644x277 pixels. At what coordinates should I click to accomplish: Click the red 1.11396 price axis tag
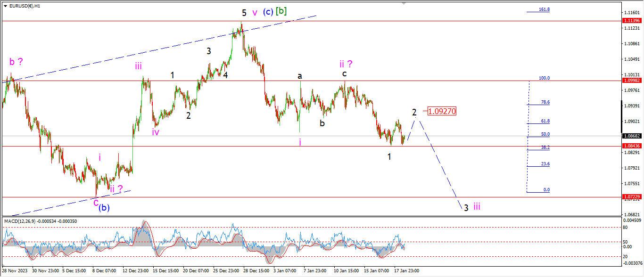tap(631, 21)
